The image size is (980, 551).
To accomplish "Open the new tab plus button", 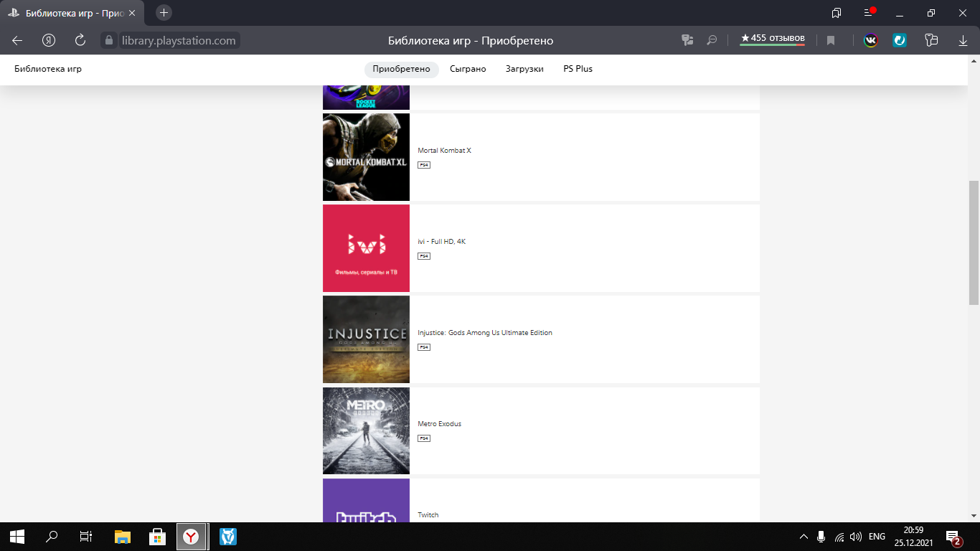I will coord(164,13).
